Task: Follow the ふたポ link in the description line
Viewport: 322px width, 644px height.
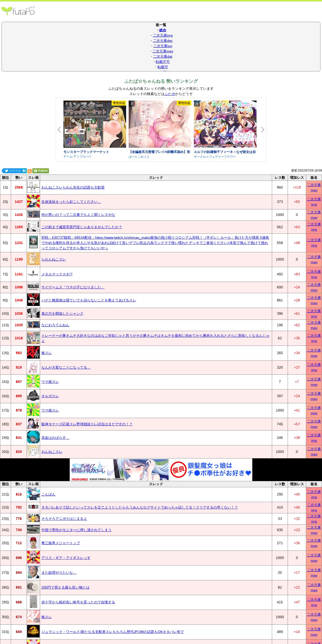Action: [x=170, y=94]
